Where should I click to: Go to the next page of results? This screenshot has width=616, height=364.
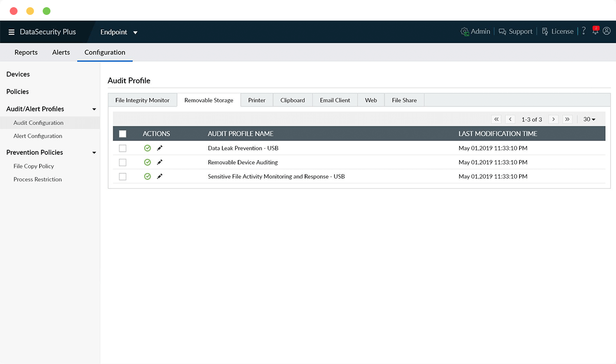(554, 119)
